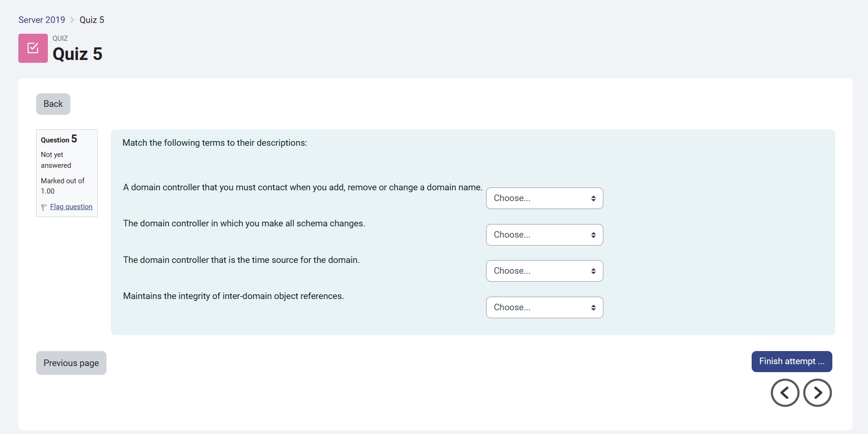This screenshot has height=434, width=868.
Task: Open the Choose dropdown for schema changes
Action: point(540,234)
